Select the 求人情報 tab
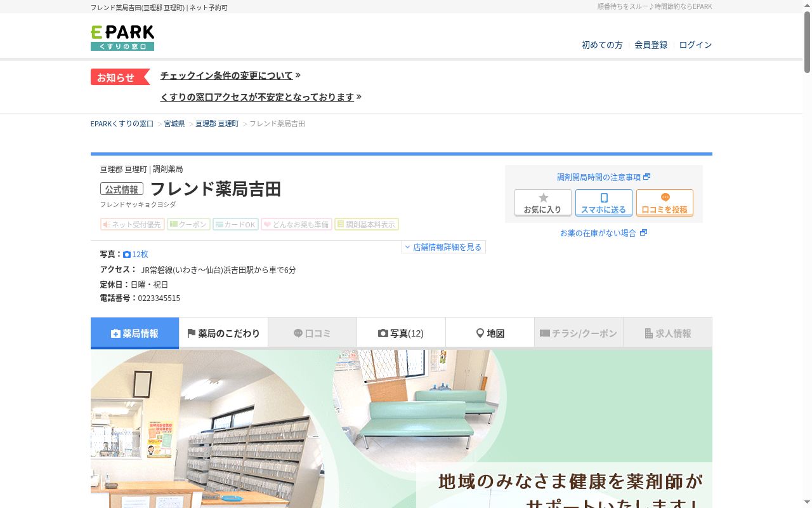 (667, 333)
